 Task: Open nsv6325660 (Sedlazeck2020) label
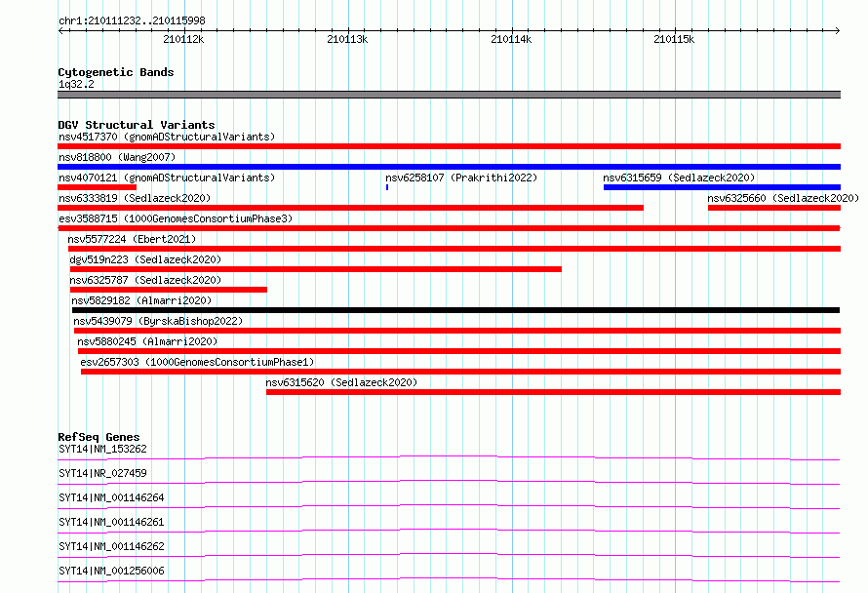(x=783, y=198)
